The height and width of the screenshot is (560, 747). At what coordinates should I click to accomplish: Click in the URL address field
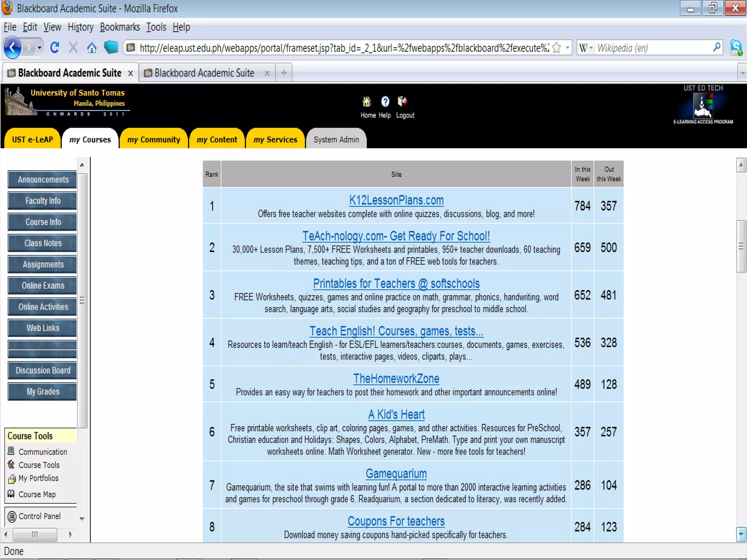[x=343, y=48]
